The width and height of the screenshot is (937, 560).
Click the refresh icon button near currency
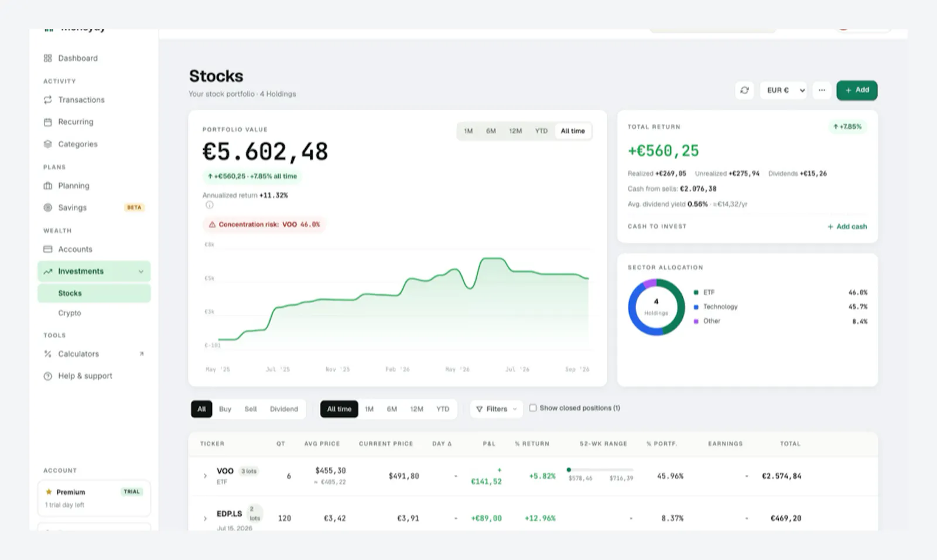pos(744,90)
